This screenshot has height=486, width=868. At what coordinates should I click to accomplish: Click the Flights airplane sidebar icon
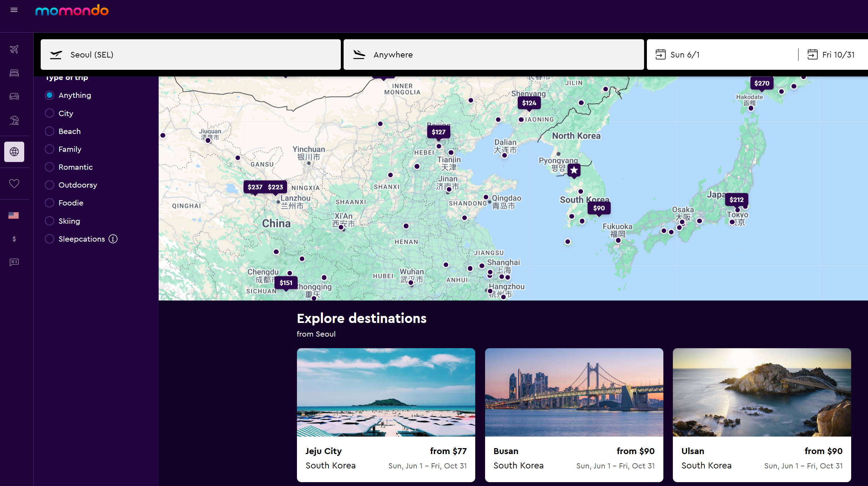click(14, 49)
